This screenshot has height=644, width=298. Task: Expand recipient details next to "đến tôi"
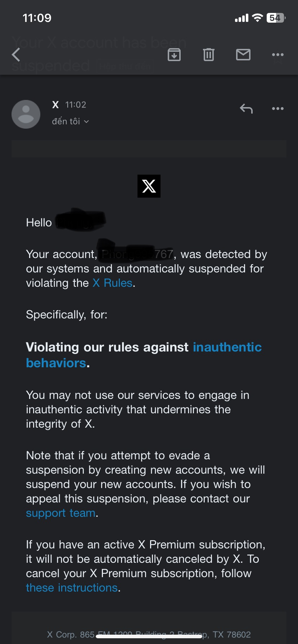click(86, 121)
